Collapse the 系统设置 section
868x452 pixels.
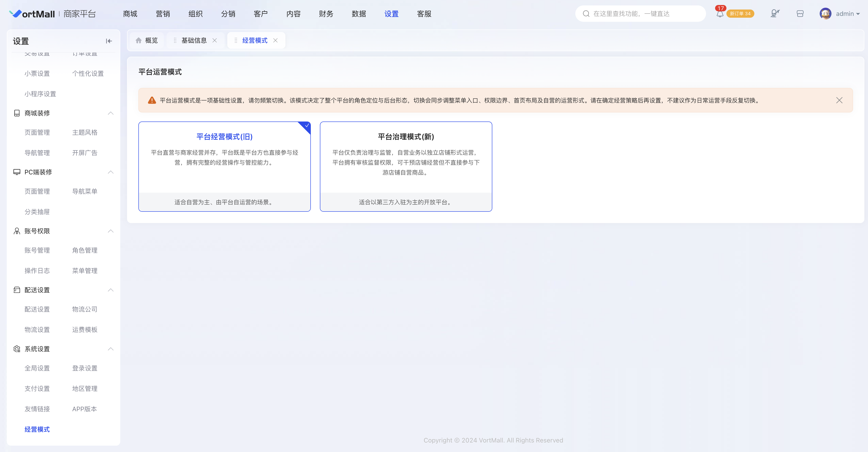pyautogui.click(x=110, y=349)
